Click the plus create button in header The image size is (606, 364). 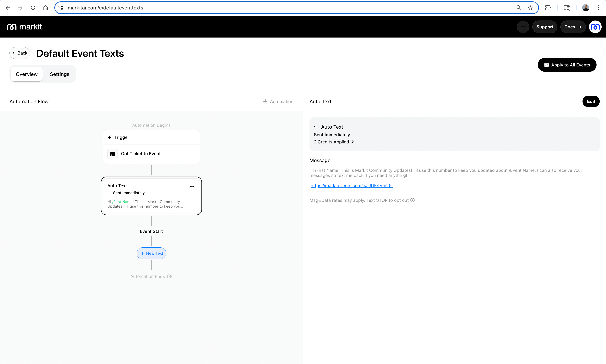[523, 27]
